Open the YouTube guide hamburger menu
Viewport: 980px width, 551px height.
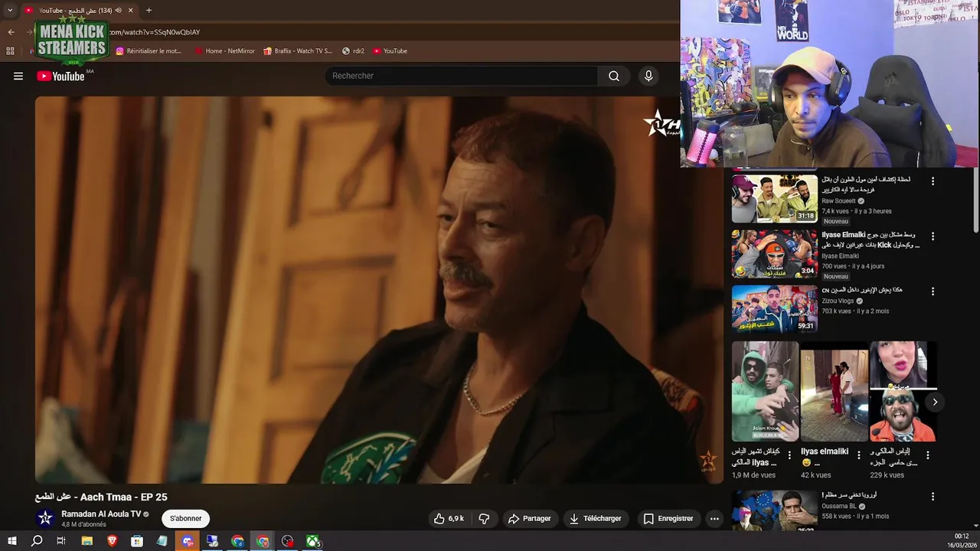coord(18,76)
